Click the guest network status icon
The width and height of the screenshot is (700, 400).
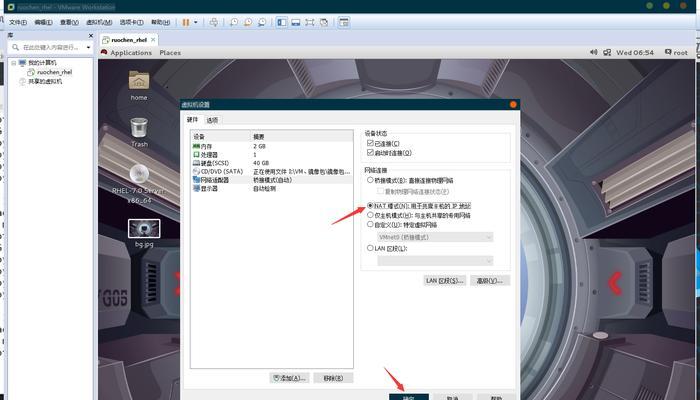[607, 52]
